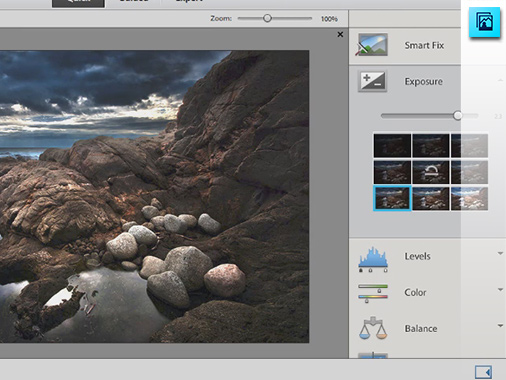This screenshot has width=506, height=380.
Task: Select the top-middle exposure preview thumbnail
Action: point(431,146)
